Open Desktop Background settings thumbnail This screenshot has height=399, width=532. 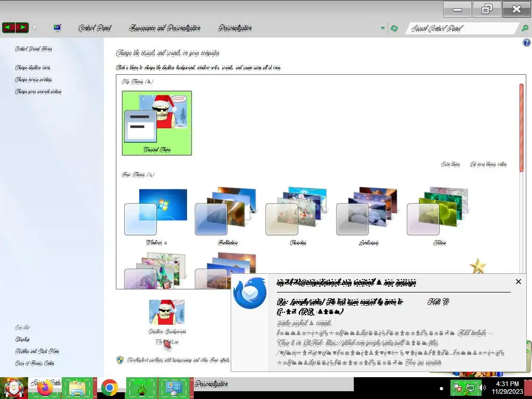tap(167, 312)
